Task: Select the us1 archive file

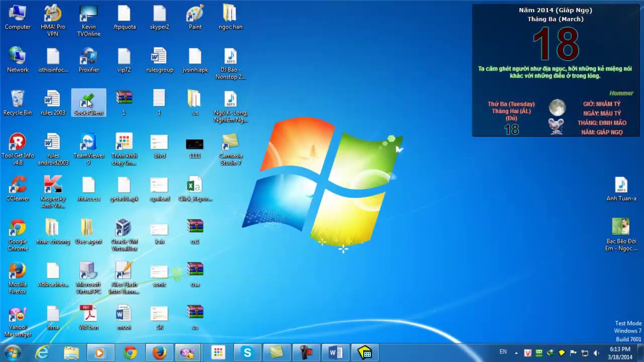Action: 195,232
